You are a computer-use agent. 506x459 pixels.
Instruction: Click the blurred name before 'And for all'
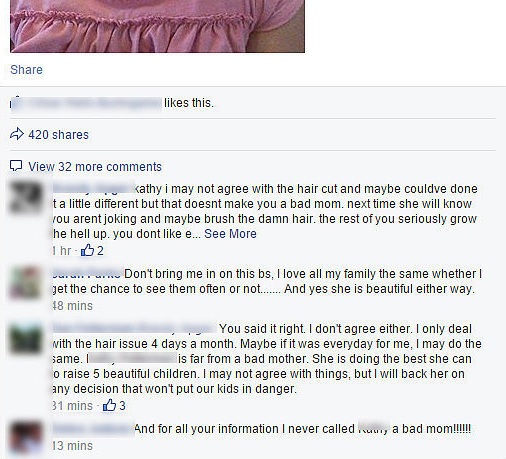(93, 428)
